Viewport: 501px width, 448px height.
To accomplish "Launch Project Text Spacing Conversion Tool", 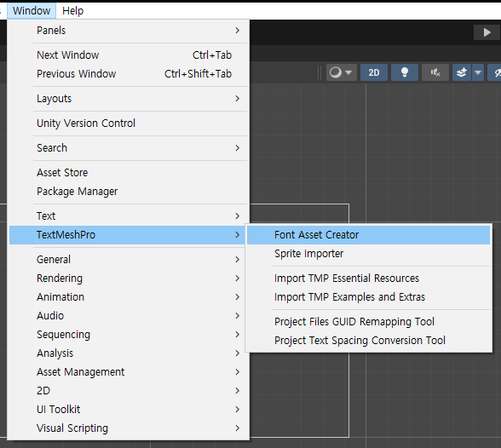I will 368,341.
